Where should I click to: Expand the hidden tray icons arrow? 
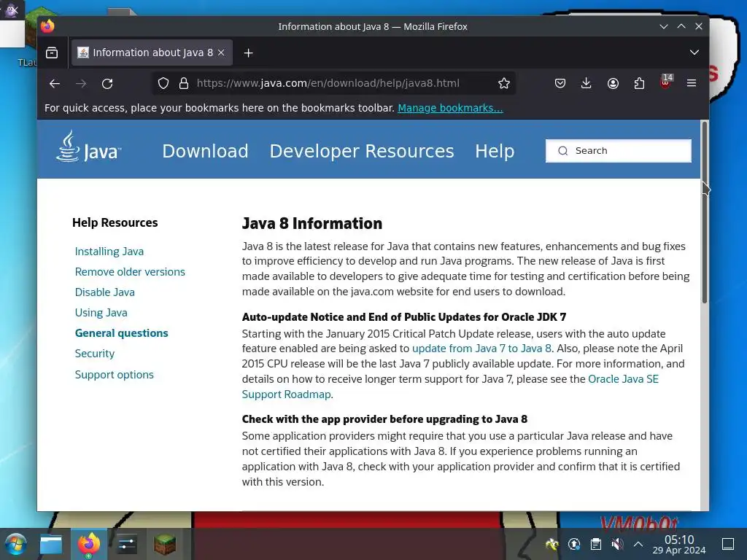tap(638, 544)
